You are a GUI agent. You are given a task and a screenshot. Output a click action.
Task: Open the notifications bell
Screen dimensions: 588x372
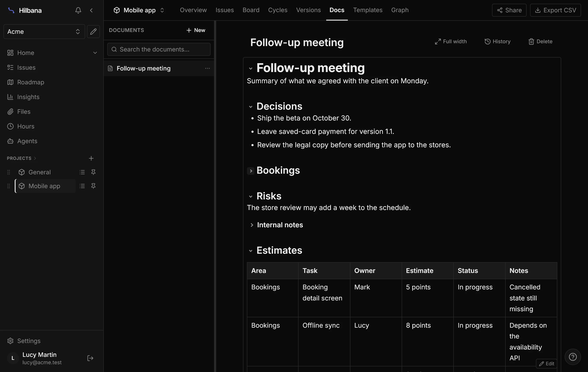tap(78, 10)
